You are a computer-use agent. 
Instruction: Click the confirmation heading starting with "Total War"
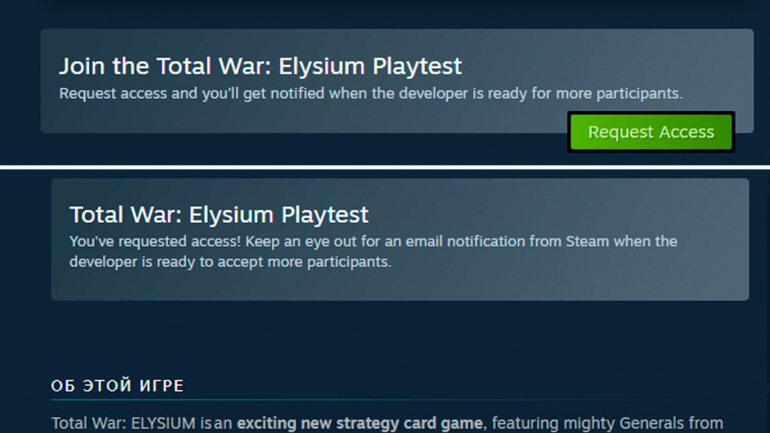click(218, 214)
